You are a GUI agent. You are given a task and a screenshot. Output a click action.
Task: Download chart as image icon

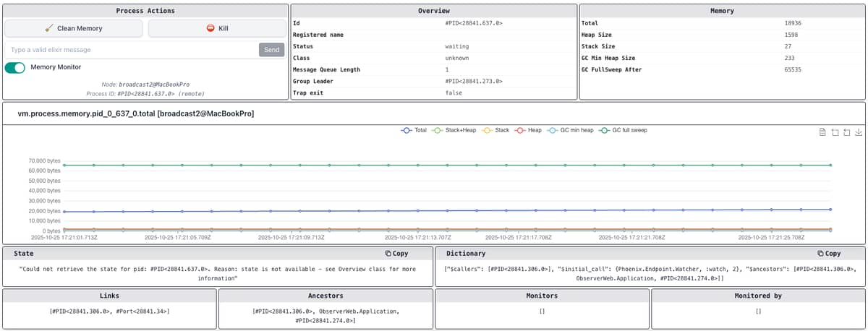[x=858, y=132]
